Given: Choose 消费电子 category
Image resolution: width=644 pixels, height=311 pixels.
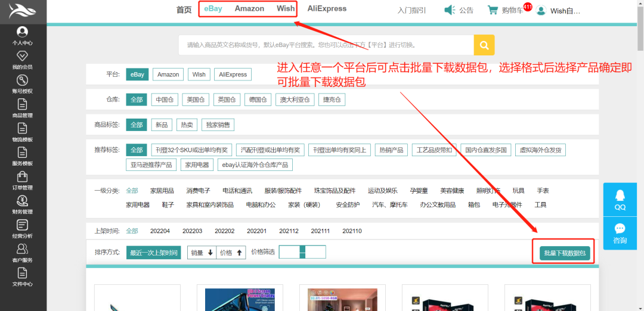Looking at the screenshot, I should point(198,191).
